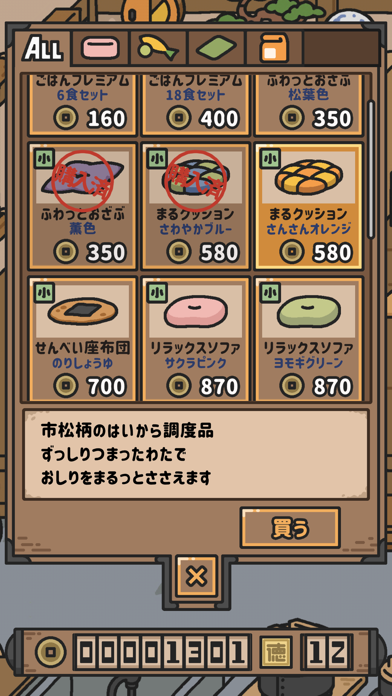The image size is (392, 696).
Task: Open the orange tag category tab
Action: tap(274, 48)
